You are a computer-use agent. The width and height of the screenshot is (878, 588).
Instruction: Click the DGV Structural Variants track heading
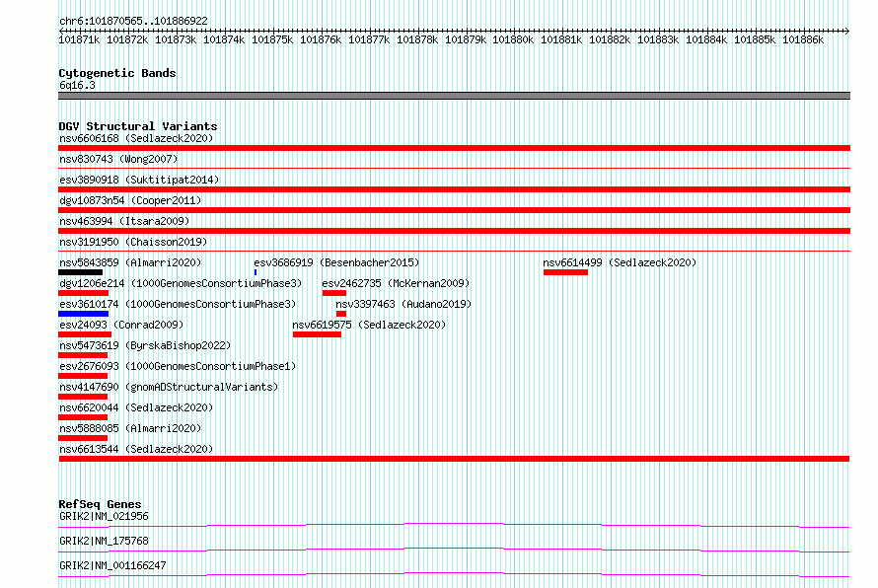[138, 126]
